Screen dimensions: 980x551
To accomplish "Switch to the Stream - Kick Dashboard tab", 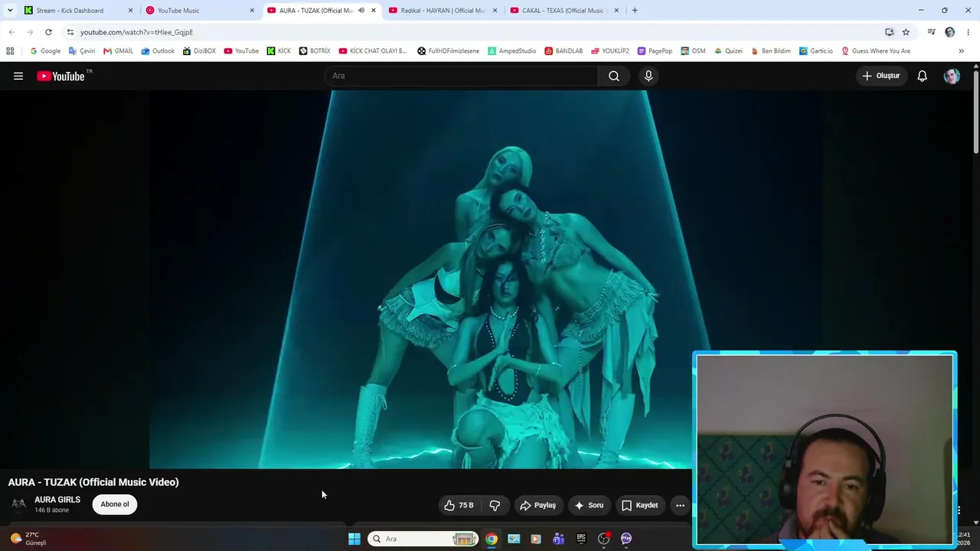I will click(x=78, y=11).
